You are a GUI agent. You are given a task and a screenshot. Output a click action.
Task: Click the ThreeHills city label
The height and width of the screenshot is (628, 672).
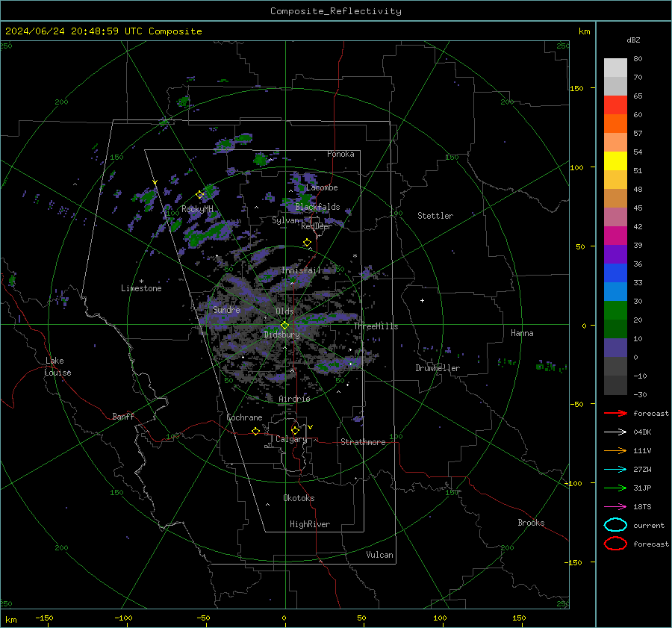point(376,326)
